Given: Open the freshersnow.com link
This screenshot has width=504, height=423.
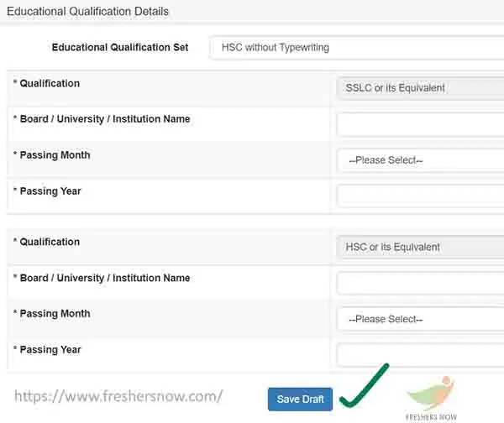Looking at the screenshot, I should click(x=118, y=396).
